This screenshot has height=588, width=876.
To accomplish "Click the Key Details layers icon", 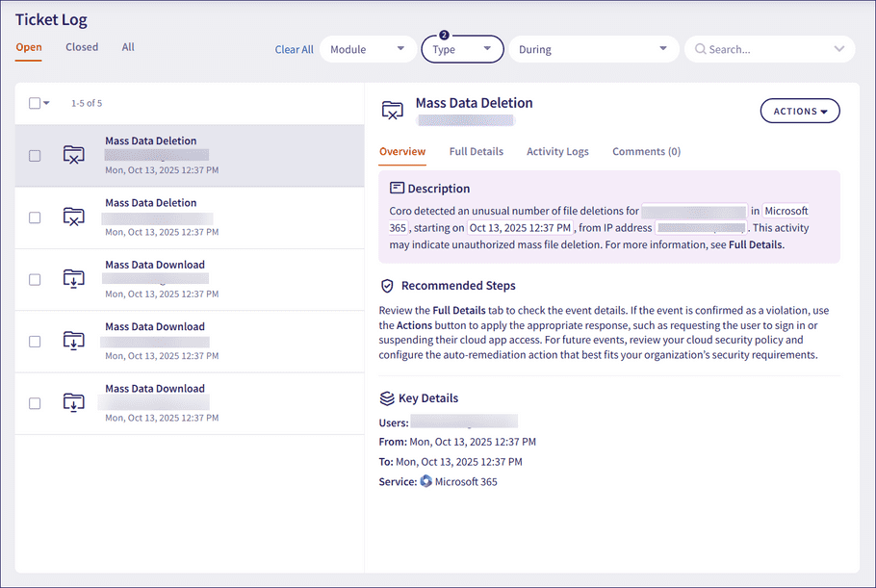I will (387, 398).
